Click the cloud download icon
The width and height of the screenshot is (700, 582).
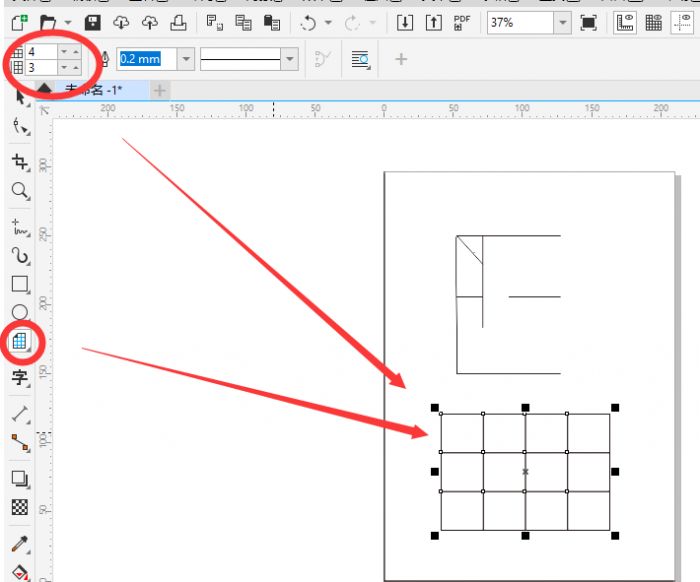click(x=121, y=22)
